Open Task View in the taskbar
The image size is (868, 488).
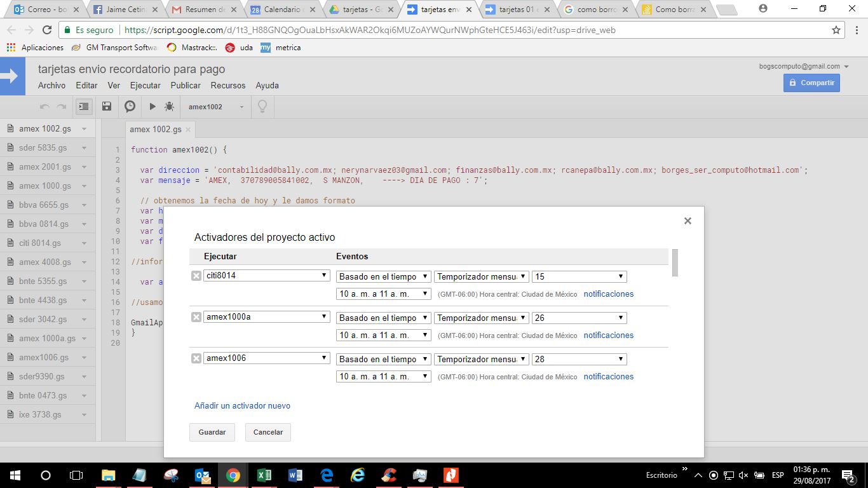[76, 475]
